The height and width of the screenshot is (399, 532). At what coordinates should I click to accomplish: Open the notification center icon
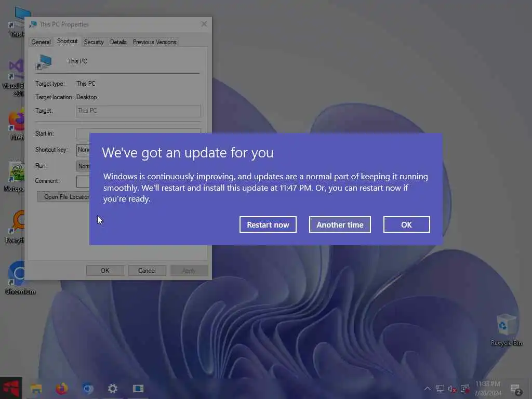click(516, 389)
